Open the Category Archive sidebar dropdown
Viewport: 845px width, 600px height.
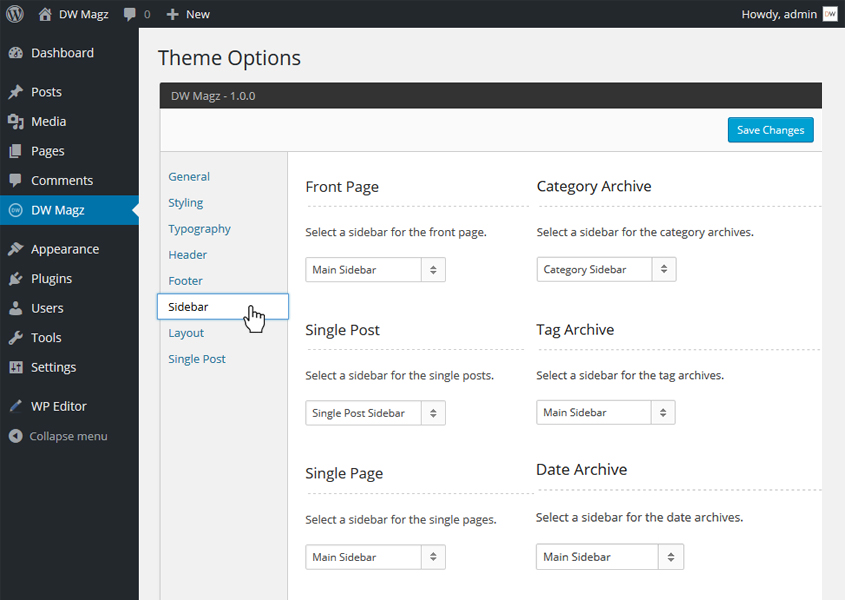(x=606, y=270)
